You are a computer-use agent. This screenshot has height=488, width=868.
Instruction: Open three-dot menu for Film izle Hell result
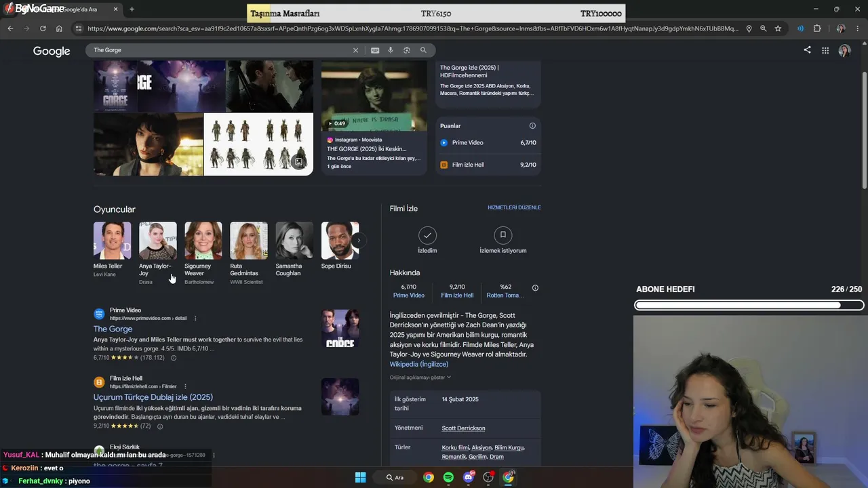(x=185, y=386)
